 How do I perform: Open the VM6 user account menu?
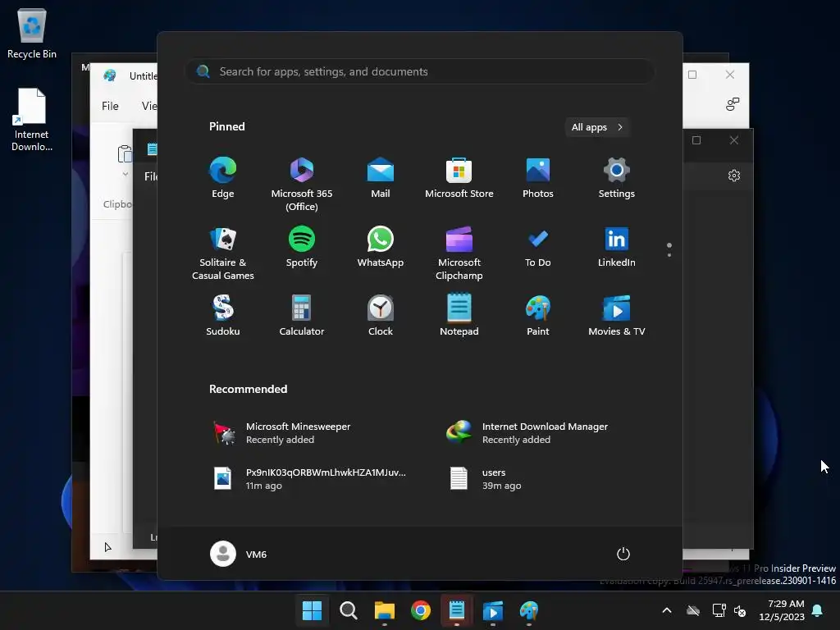pyautogui.click(x=239, y=554)
